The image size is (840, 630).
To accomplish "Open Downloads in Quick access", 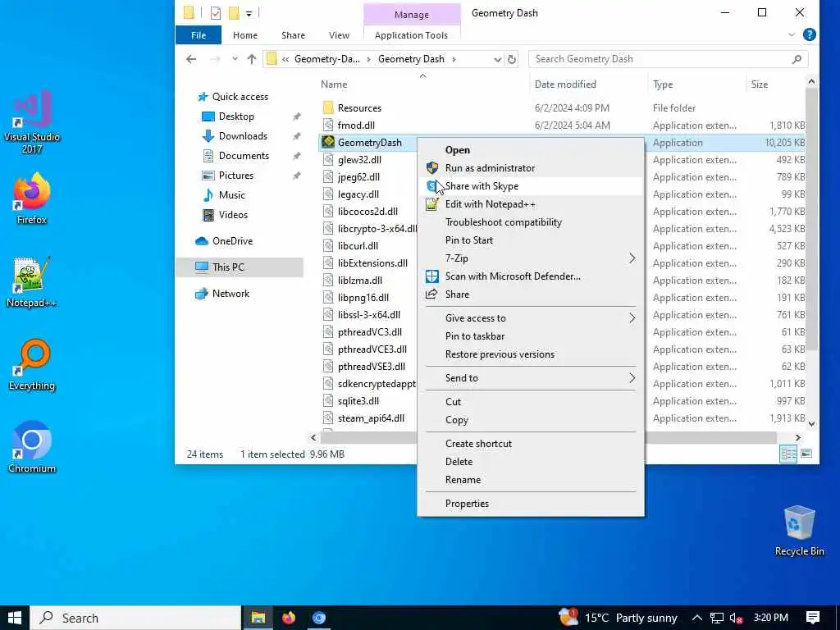I will pos(243,136).
